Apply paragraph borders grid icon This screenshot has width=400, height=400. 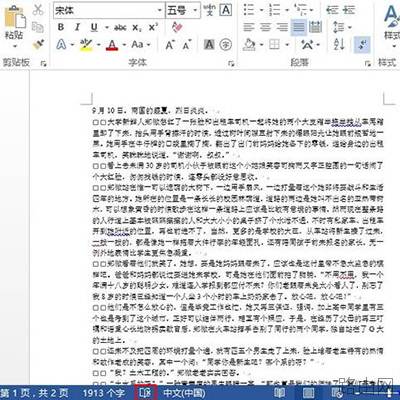(x=274, y=44)
